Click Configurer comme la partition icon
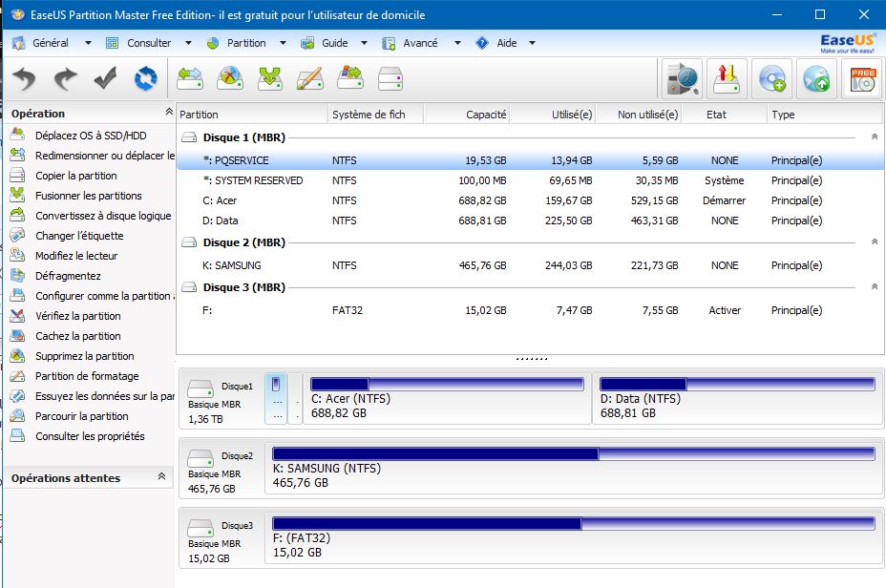This screenshot has height=588, width=886. 17,295
